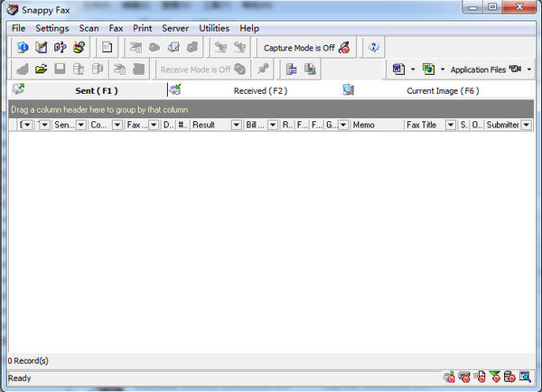Screen dimensions: 542x392
Task: Open the Fax menu
Action: click(117, 28)
